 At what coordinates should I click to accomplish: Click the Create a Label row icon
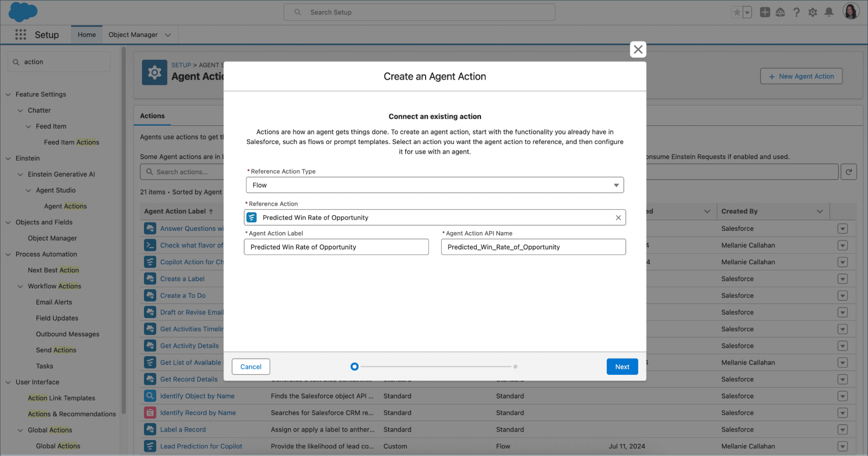(150, 279)
